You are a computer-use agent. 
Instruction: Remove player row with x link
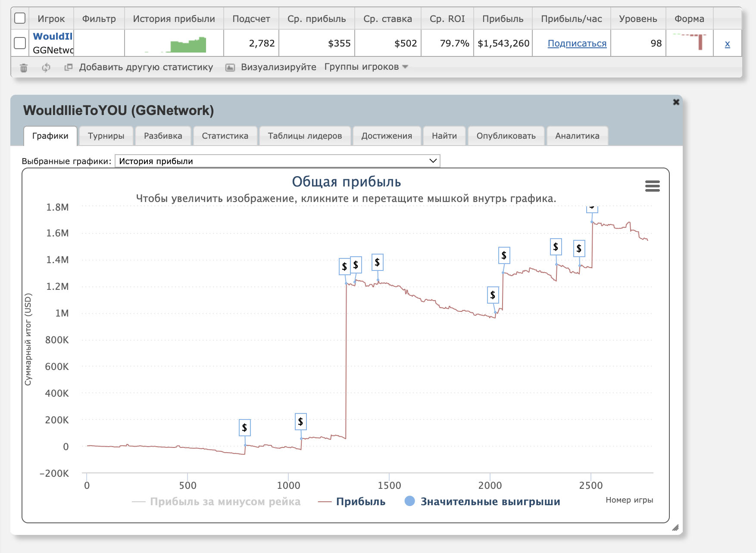tap(727, 43)
